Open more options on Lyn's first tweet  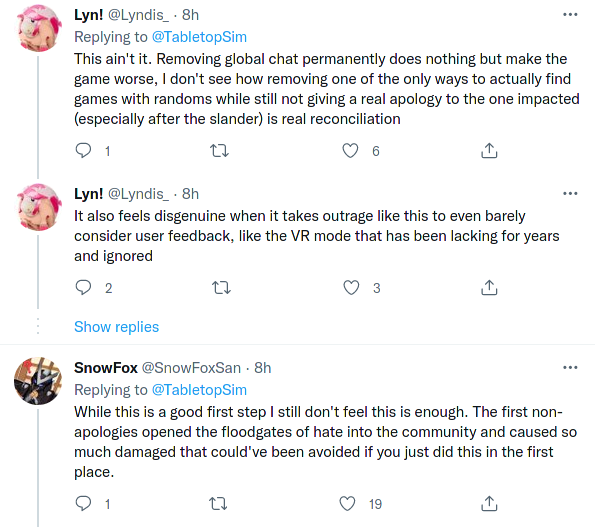(x=570, y=15)
